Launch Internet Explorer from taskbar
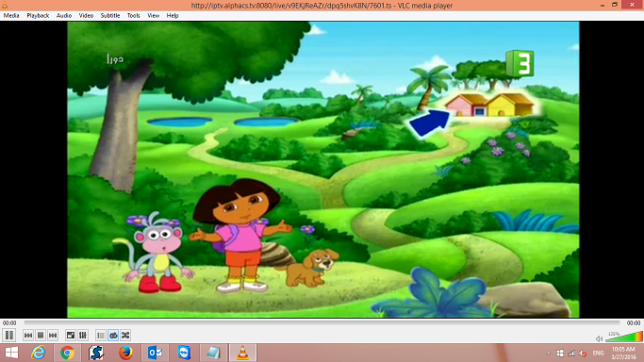Viewport: 644px width, 362px height. click(x=39, y=353)
